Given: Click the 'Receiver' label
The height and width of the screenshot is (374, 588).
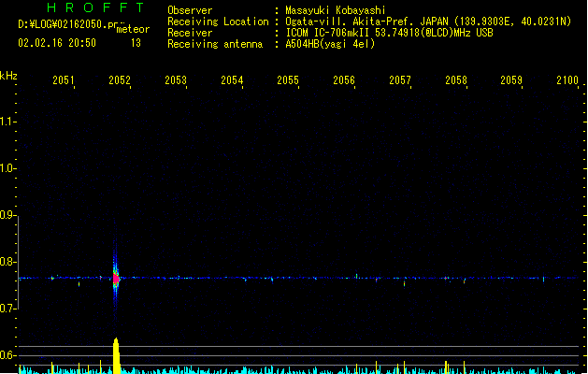Looking at the screenshot, I should click(x=190, y=33).
